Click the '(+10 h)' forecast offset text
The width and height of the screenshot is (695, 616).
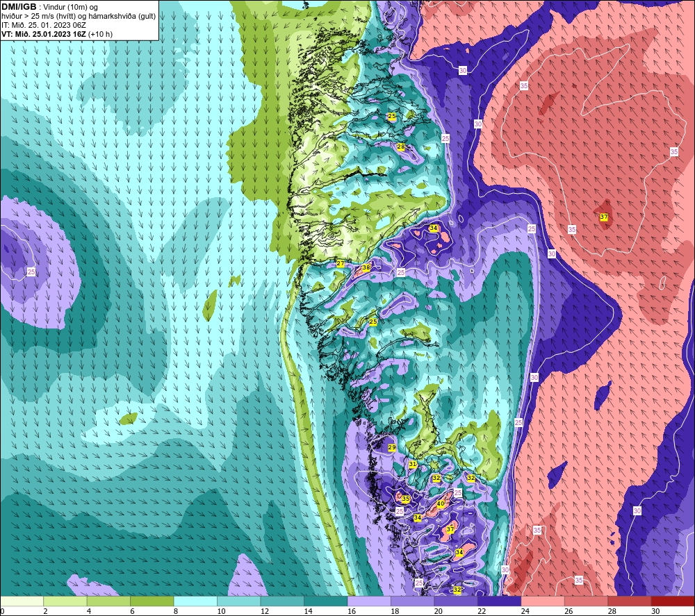click(100, 34)
